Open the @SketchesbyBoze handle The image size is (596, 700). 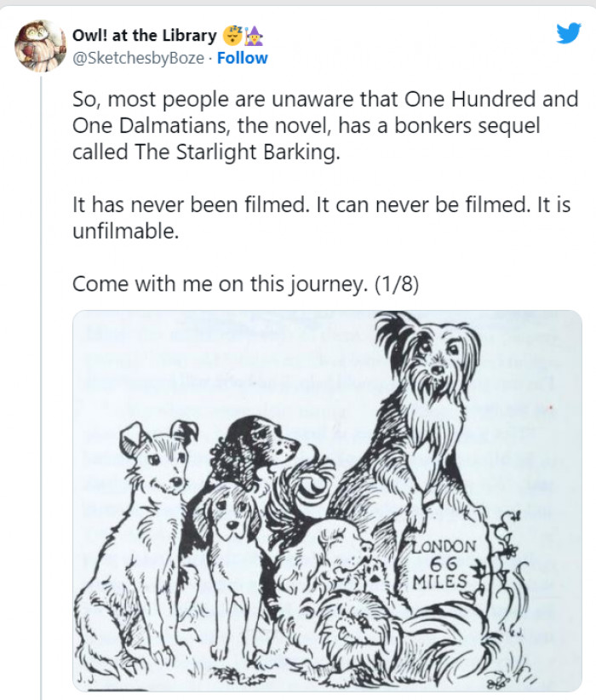pos(138,58)
